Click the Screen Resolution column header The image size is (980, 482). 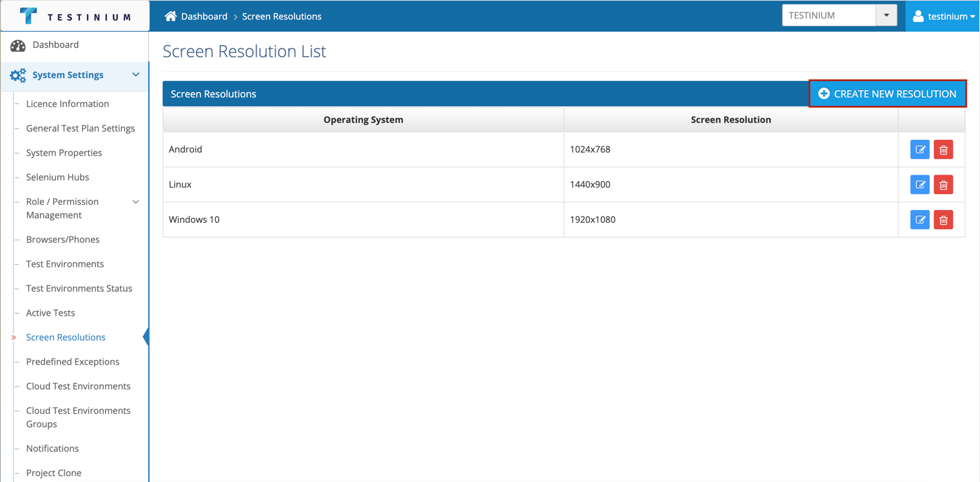pyautogui.click(x=731, y=119)
